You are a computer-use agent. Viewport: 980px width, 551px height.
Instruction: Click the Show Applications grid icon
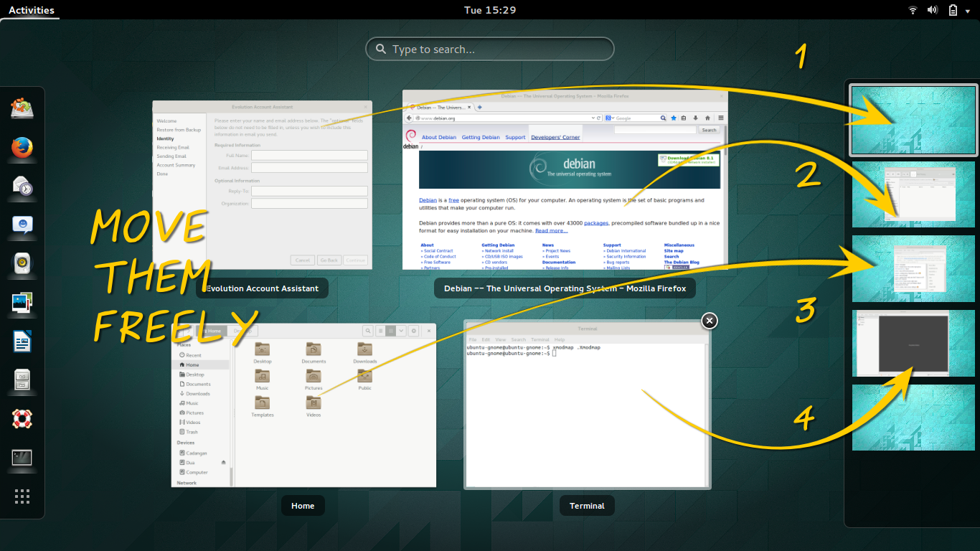(22, 496)
